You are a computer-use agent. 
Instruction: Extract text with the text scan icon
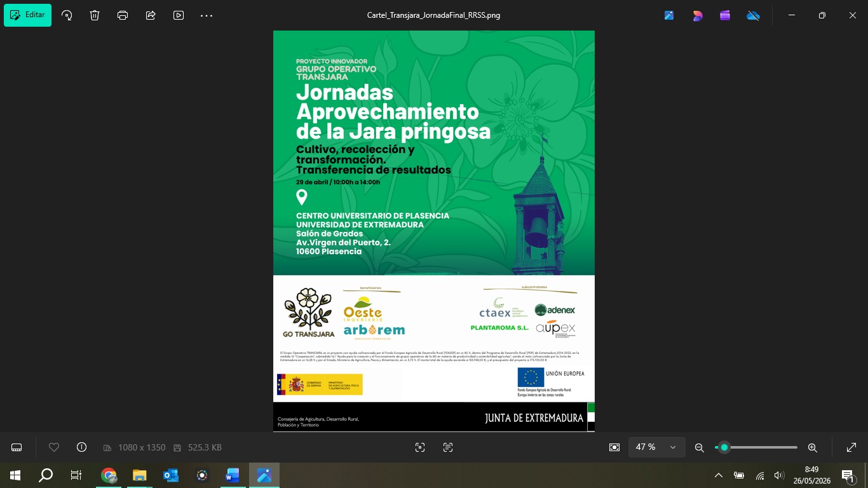(448, 447)
